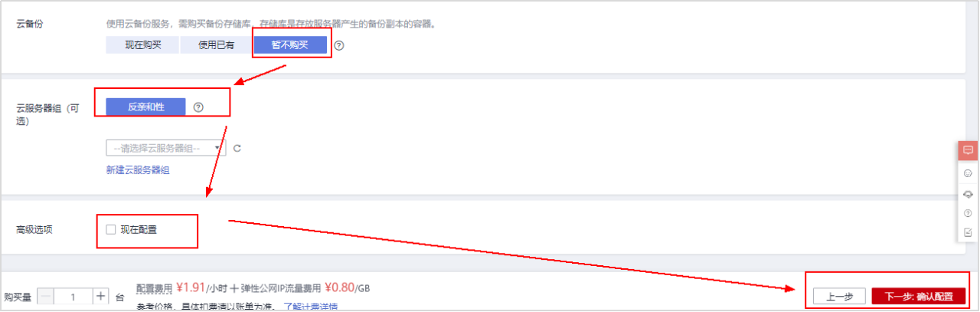Refresh the cloud server group list

pyautogui.click(x=237, y=148)
